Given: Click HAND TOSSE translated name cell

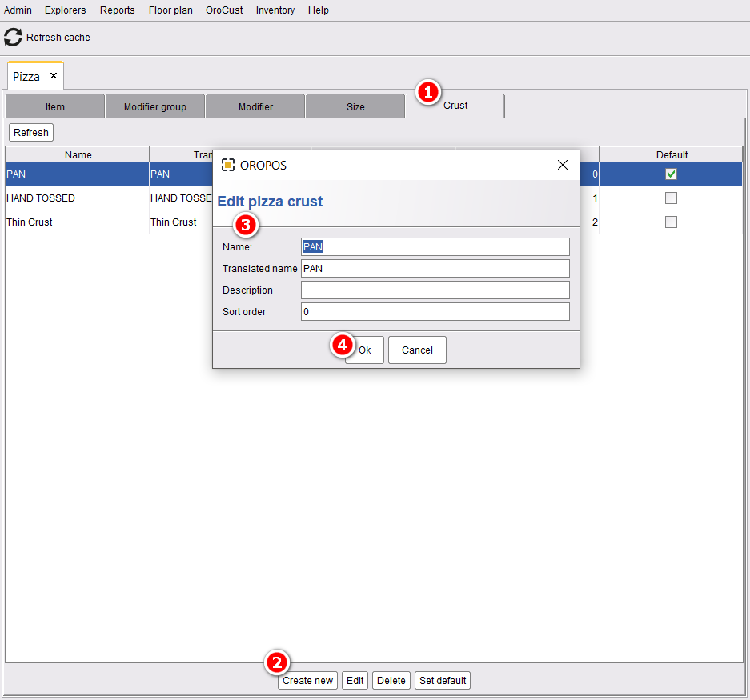Looking at the screenshot, I should click(x=181, y=198).
